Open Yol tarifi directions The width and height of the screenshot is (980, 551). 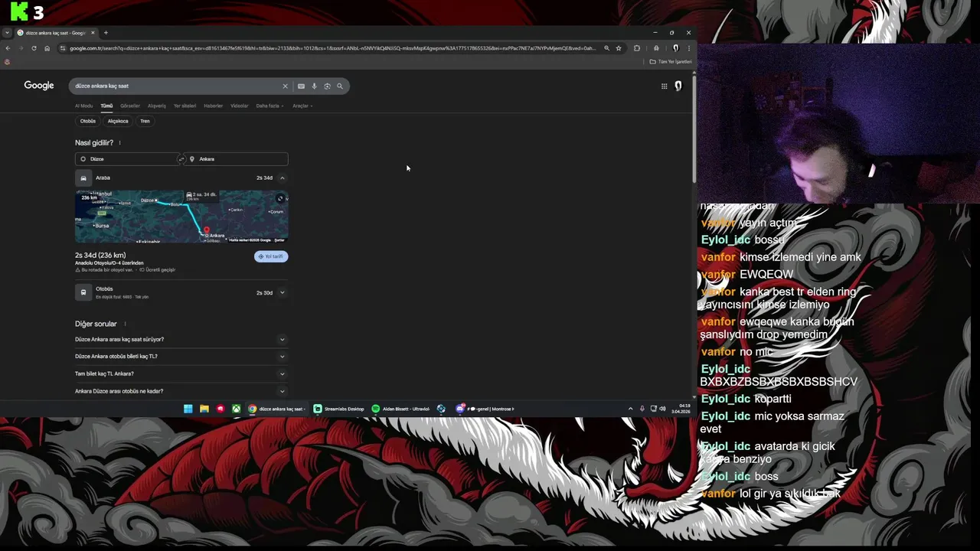[x=271, y=256]
